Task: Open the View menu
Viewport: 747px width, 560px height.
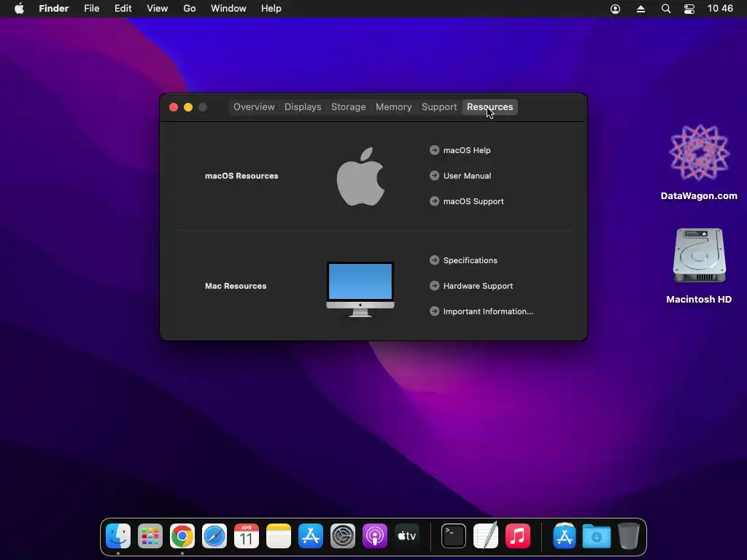Action: [x=158, y=9]
